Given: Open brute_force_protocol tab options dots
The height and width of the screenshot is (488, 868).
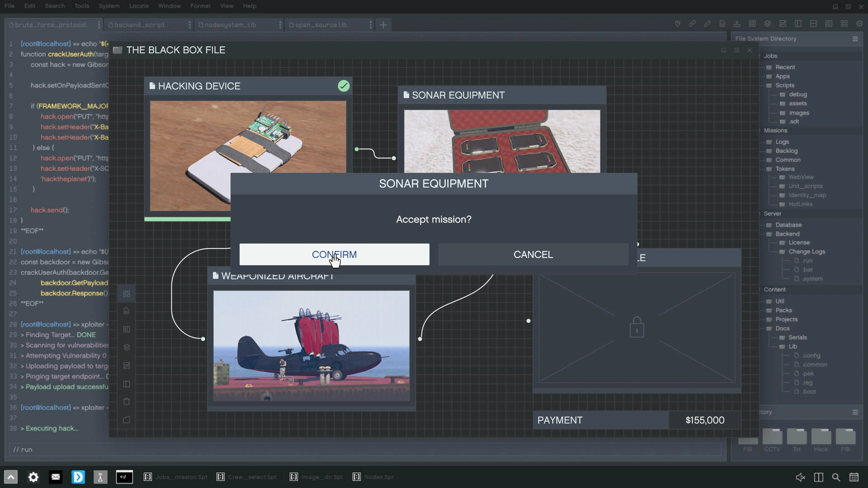Looking at the screenshot, I should pos(99,25).
